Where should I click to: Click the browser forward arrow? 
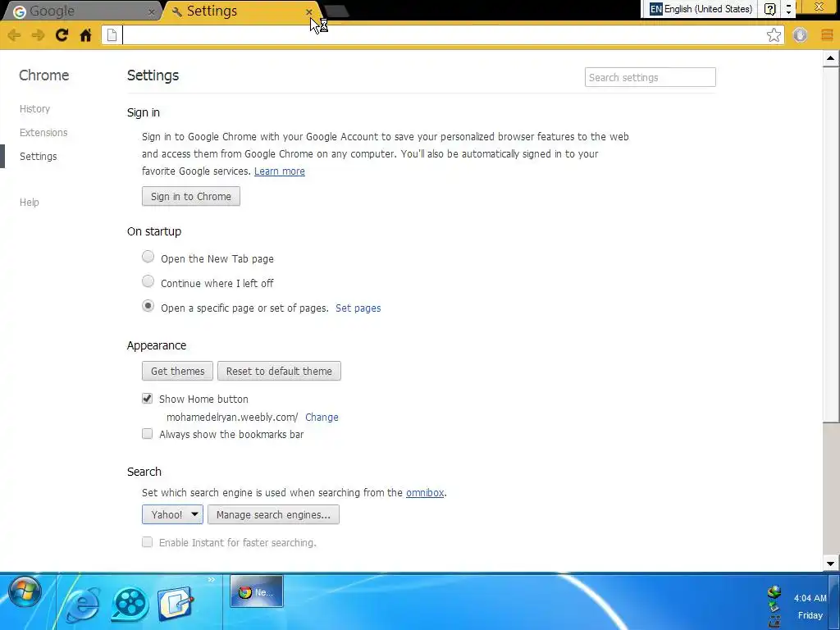coord(38,35)
